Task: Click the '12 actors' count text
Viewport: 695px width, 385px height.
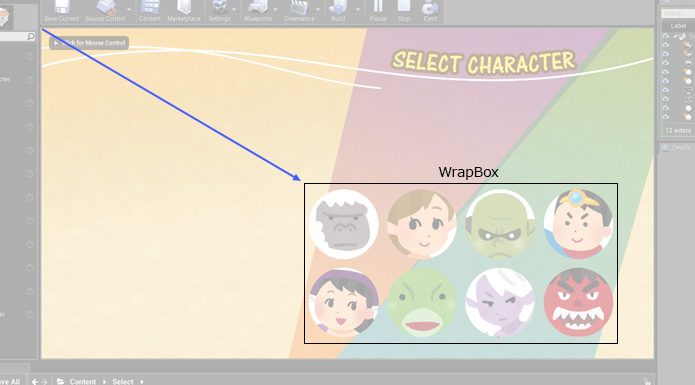Action: pyautogui.click(x=678, y=130)
